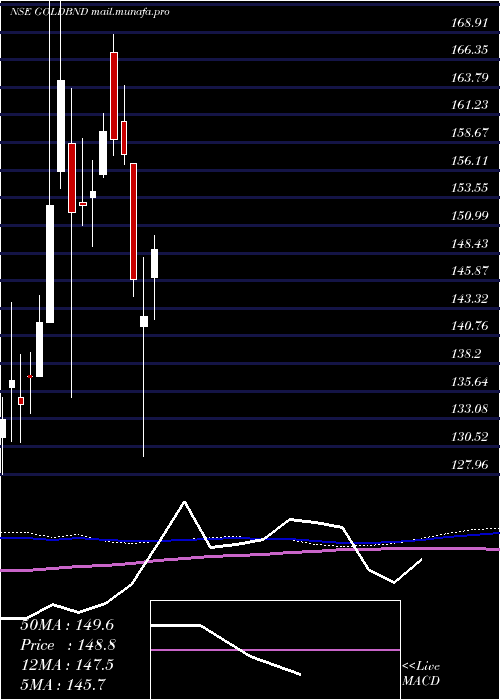Click the 156.11 price axis label

tap(469, 161)
